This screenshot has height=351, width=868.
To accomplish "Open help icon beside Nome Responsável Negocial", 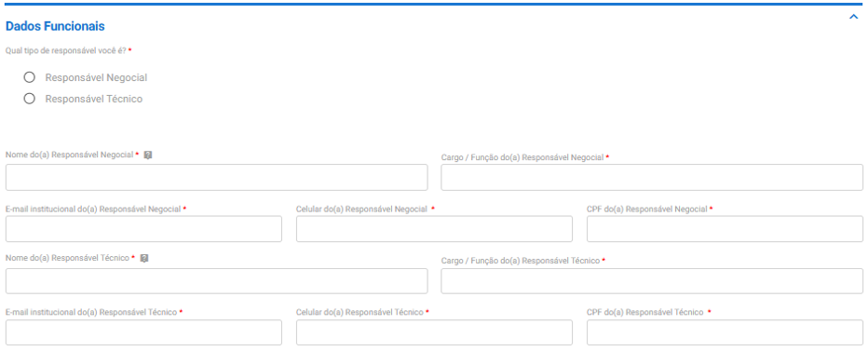I will (x=148, y=155).
